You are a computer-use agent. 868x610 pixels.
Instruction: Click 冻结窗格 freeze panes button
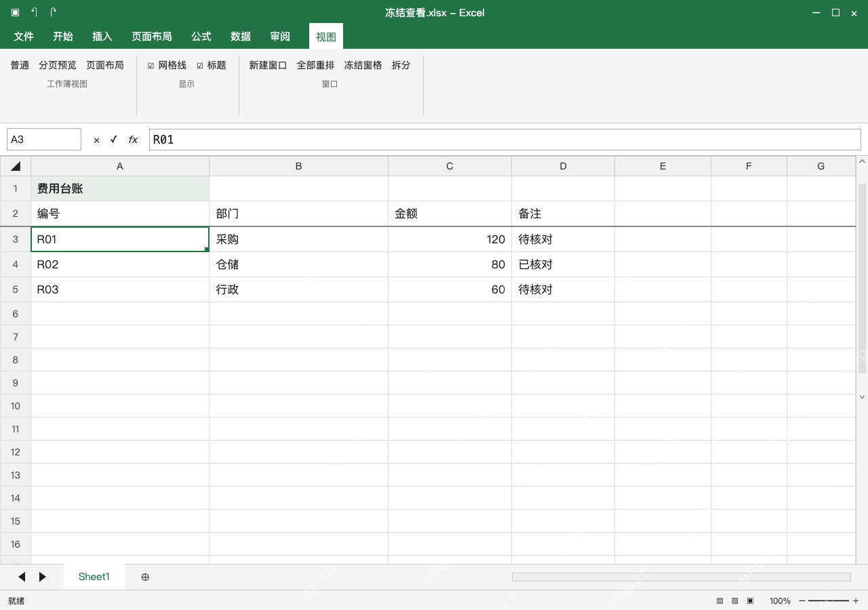pos(363,65)
